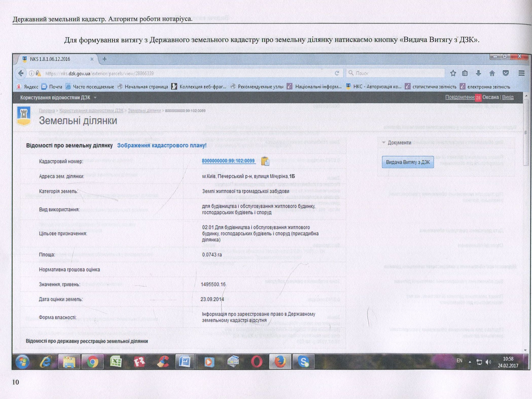Open the Повідомлення notifications link

tap(460, 97)
